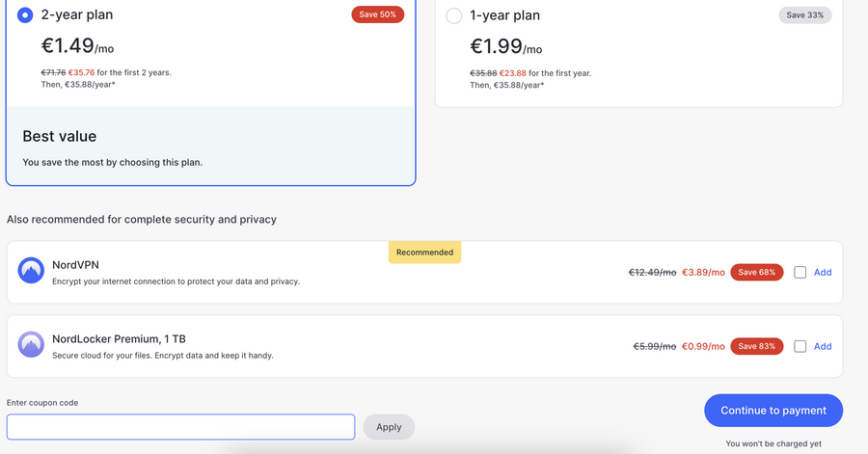The image size is (868, 454).
Task: Select the 2-year plan radio button
Action: coord(25,15)
